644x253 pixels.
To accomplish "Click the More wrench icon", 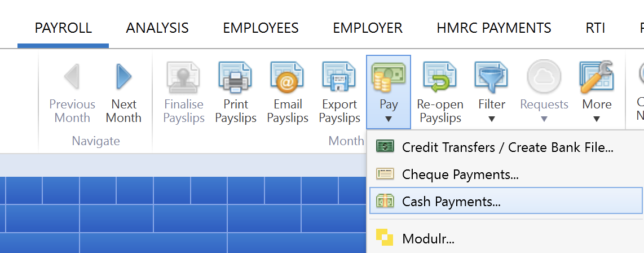I will 597,77.
